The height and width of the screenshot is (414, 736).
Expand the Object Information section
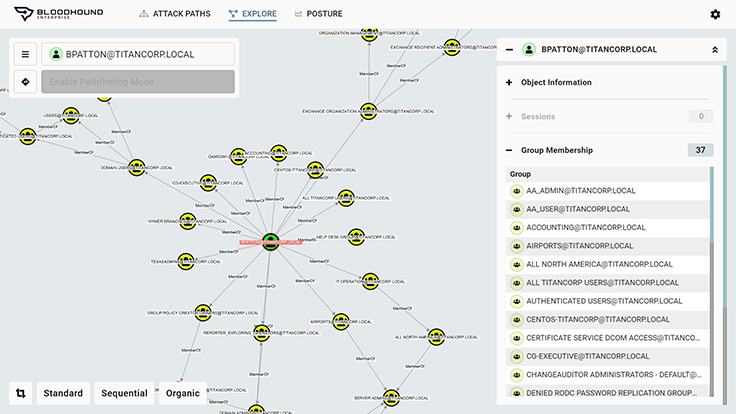(509, 82)
